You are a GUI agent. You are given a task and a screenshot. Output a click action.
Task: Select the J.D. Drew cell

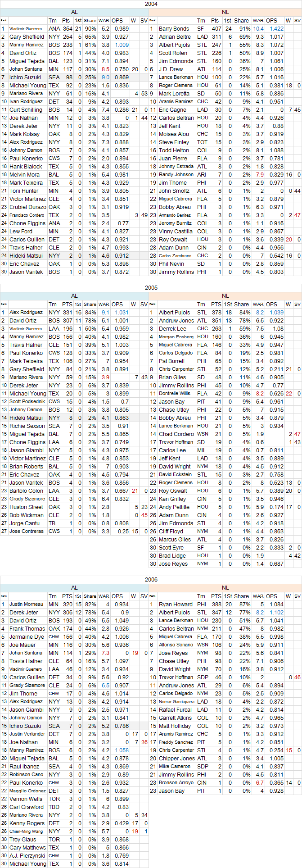coord(176,69)
